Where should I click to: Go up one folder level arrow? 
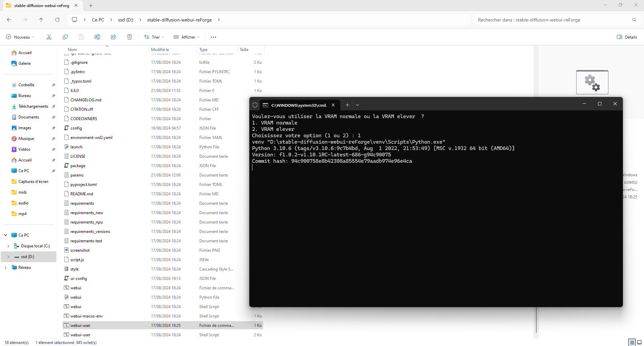41,20
